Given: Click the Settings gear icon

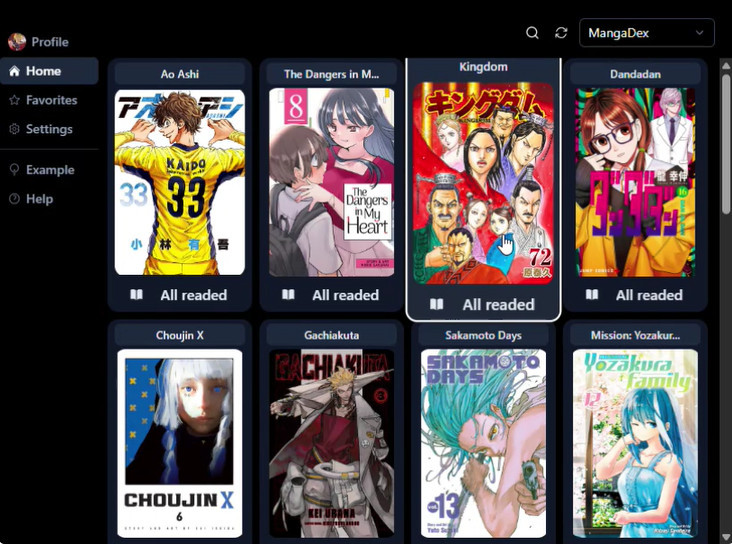Looking at the screenshot, I should click(14, 129).
